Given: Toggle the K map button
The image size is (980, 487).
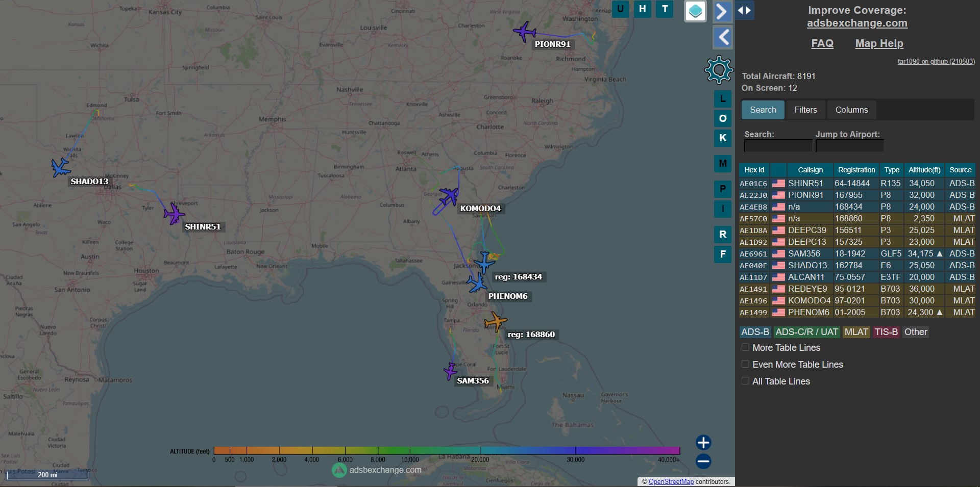Looking at the screenshot, I should coord(723,138).
